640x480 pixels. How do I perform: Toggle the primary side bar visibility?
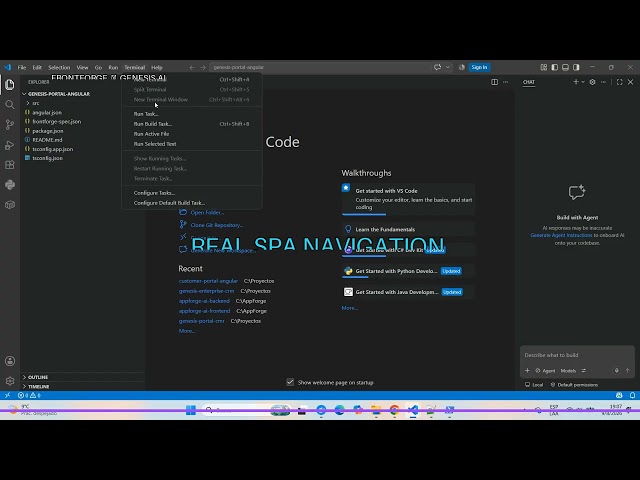click(555, 67)
